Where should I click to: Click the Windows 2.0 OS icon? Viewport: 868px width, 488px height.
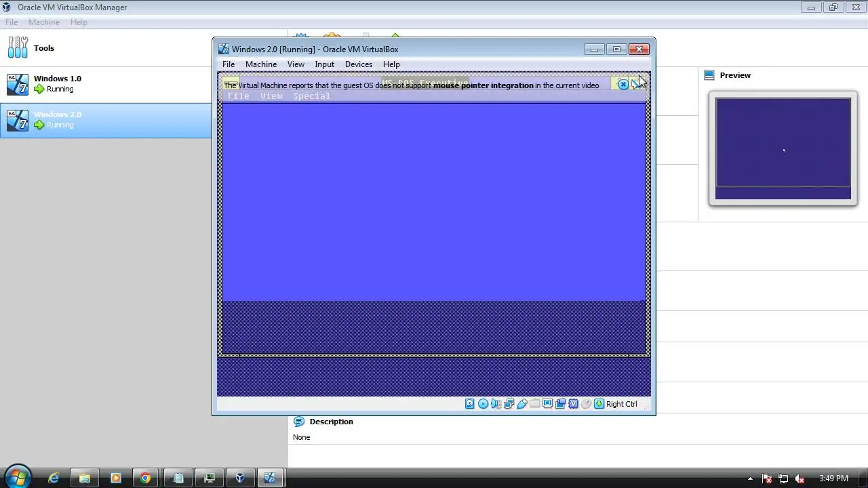point(18,121)
